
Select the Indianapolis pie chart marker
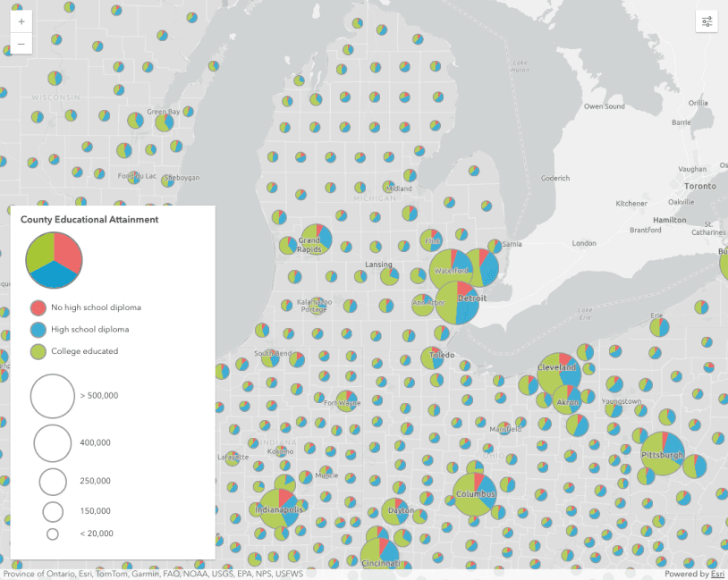[278, 509]
